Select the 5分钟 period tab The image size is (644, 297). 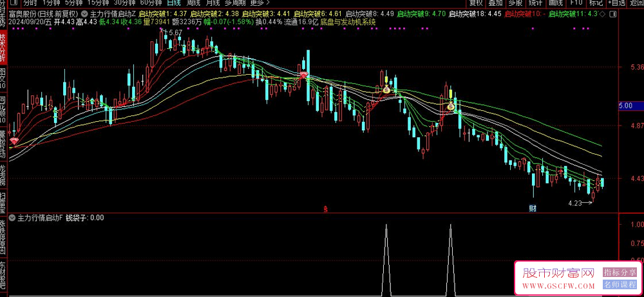tap(73, 2)
